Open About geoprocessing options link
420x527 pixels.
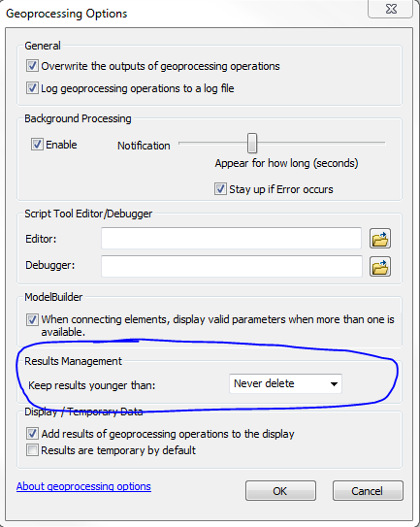[x=83, y=486]
